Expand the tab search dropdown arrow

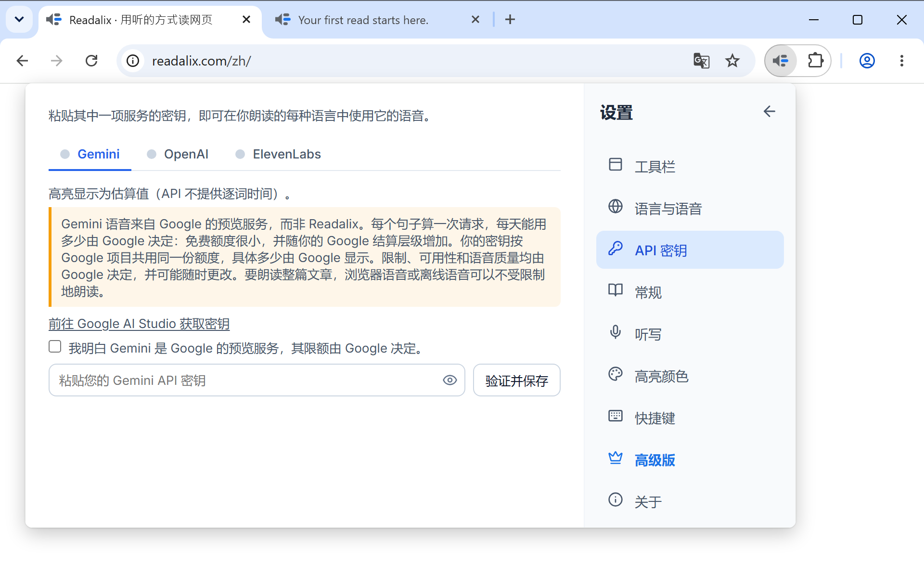pyautogui.click(x=19, y=20)
